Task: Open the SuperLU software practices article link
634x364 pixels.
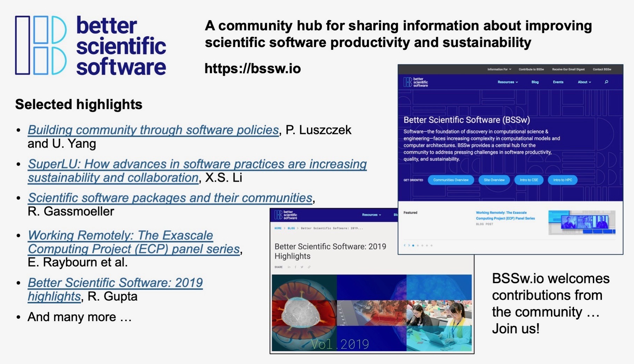Action: (197, 171)
